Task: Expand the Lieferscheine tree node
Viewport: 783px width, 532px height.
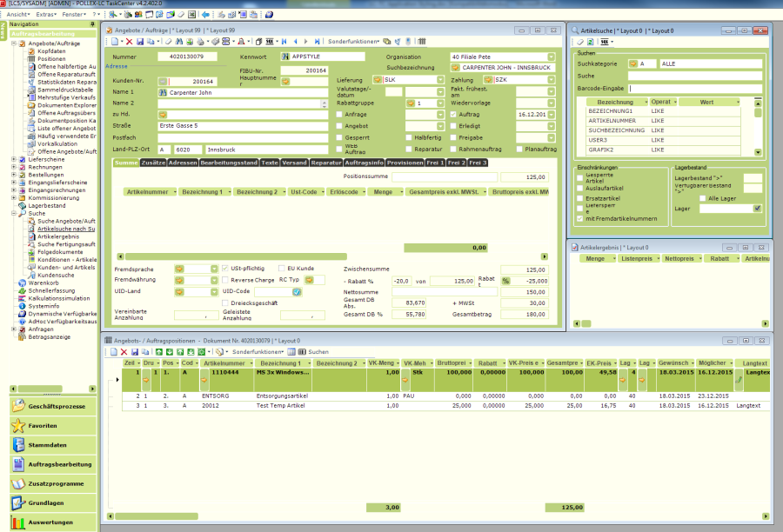Action: pyautogui.click(x=13, y=160)
